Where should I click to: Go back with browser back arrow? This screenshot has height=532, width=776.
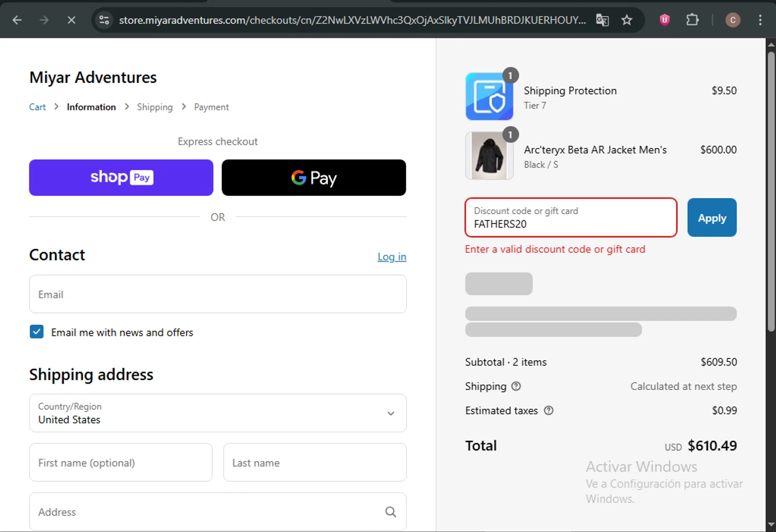(17, 20)
